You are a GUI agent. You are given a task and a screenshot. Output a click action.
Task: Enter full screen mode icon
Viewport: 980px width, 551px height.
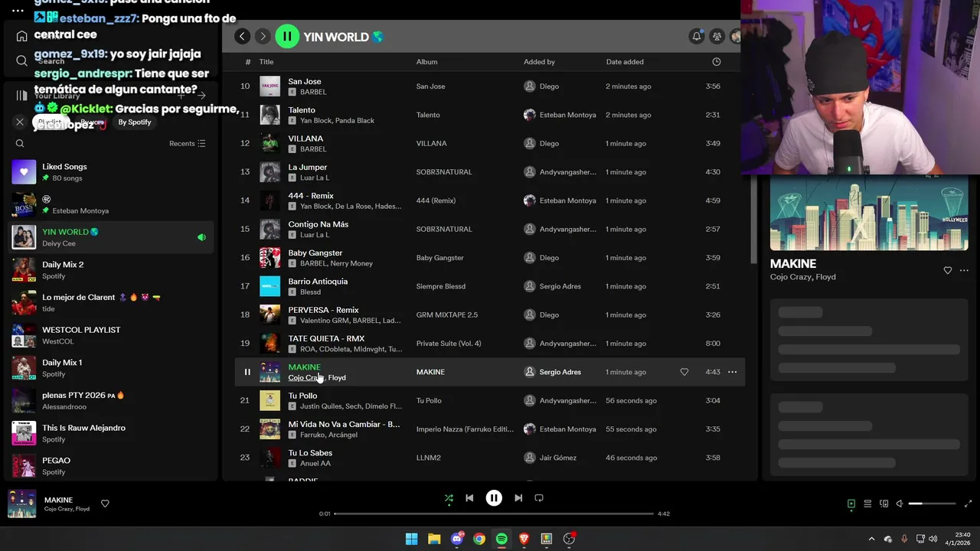[x=969, y=504]
